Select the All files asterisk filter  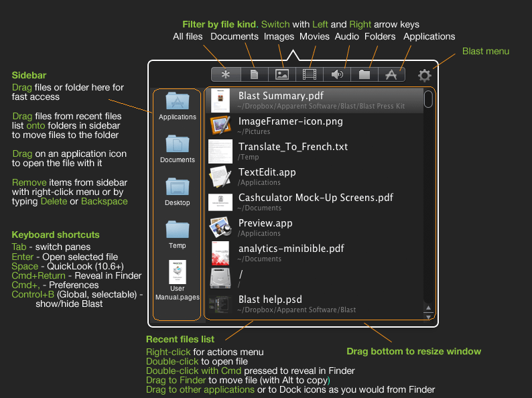click(226, 74)
